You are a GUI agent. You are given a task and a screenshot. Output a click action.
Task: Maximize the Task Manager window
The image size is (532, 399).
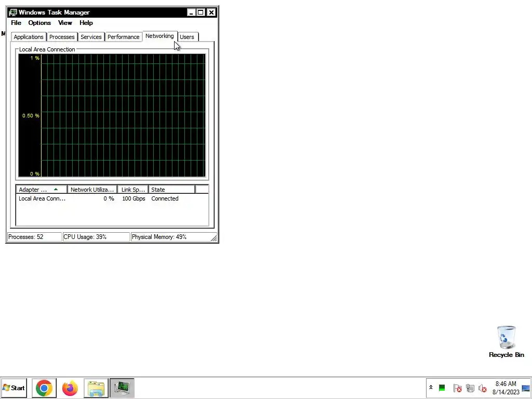201,12
